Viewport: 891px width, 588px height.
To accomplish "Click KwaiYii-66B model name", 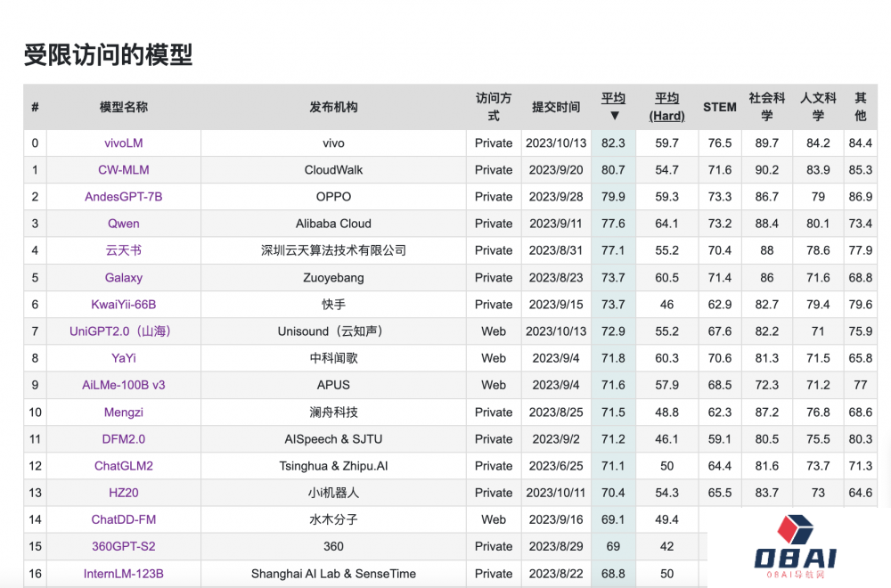I will tap(123, 305).
